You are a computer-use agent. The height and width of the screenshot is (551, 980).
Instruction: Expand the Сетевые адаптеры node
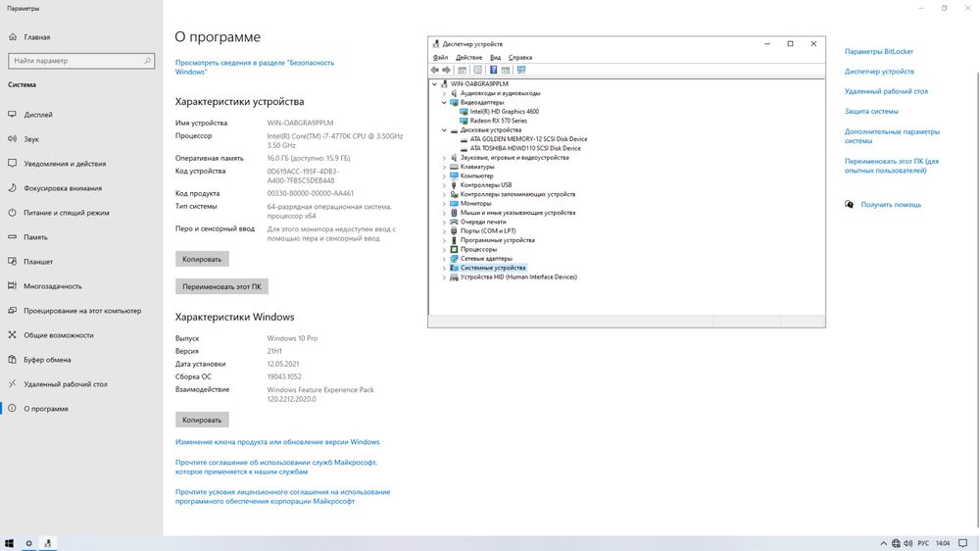pos(444,258)
